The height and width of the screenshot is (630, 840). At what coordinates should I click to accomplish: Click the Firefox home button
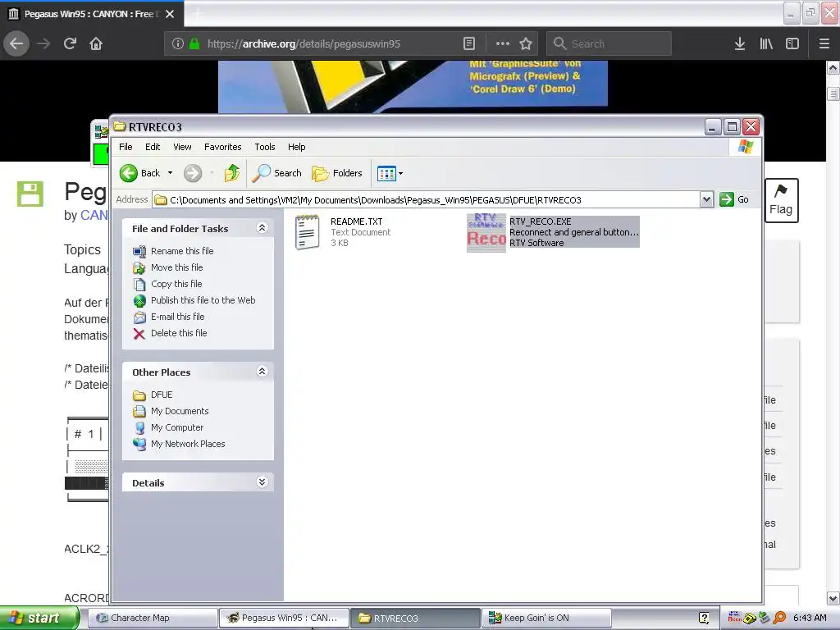point(96,43)
